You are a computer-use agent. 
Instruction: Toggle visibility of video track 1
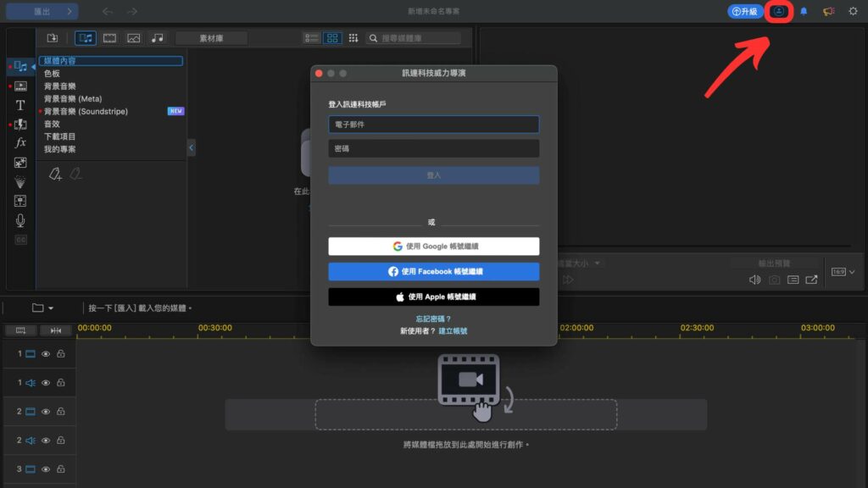46,354
